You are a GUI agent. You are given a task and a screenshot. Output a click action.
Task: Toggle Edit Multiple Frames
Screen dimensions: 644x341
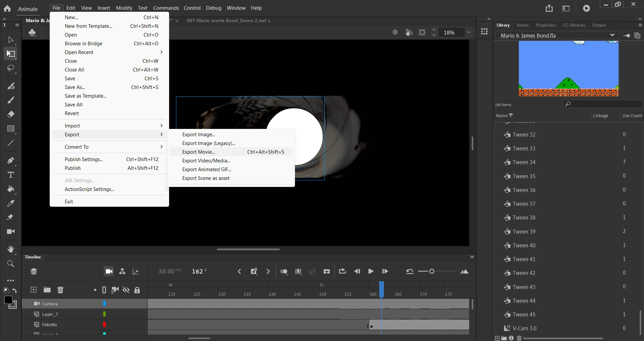pyautogui.click(x=298, y=272)
